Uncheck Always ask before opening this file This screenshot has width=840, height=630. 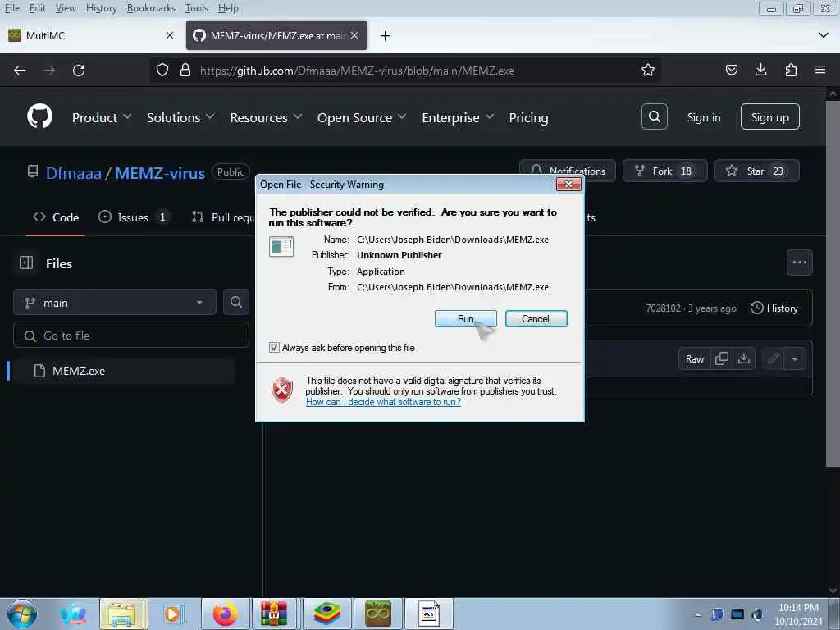point(274,348)
